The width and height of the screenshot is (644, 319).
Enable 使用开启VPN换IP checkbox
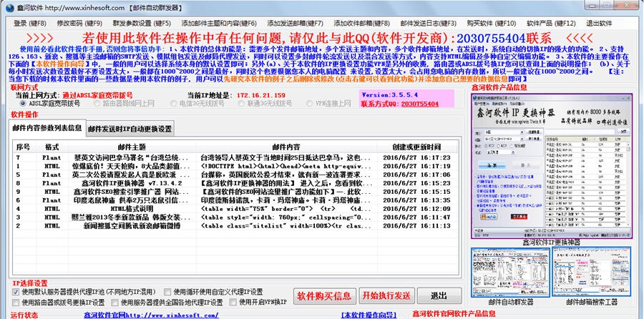233,303
